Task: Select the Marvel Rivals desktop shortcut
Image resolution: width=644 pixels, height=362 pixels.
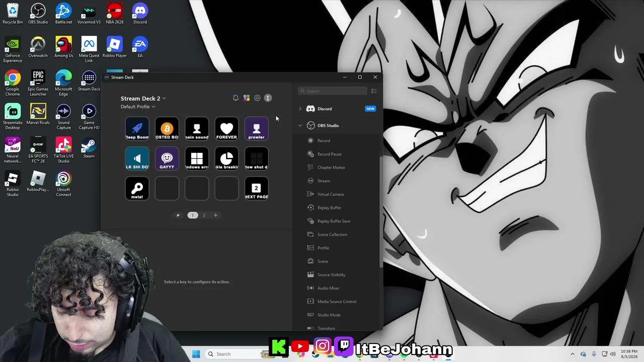Action: pyautogui.click(x=38, y=114)
